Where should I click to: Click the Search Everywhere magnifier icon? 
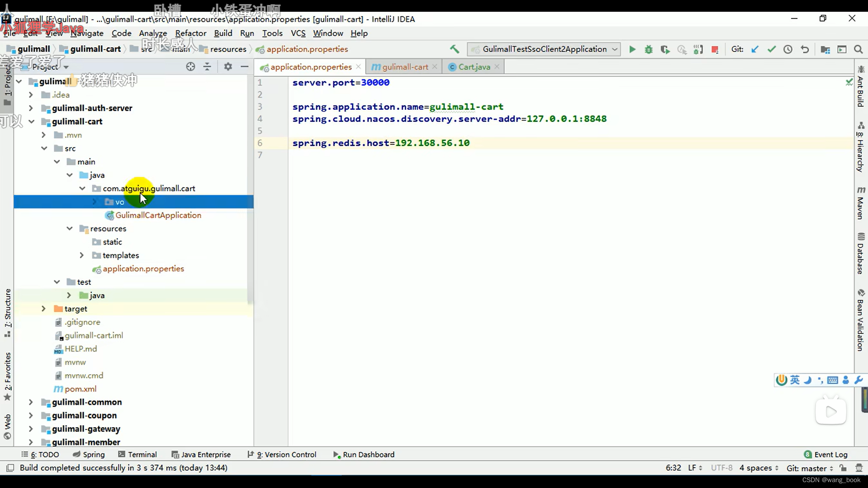click(859, 49)
